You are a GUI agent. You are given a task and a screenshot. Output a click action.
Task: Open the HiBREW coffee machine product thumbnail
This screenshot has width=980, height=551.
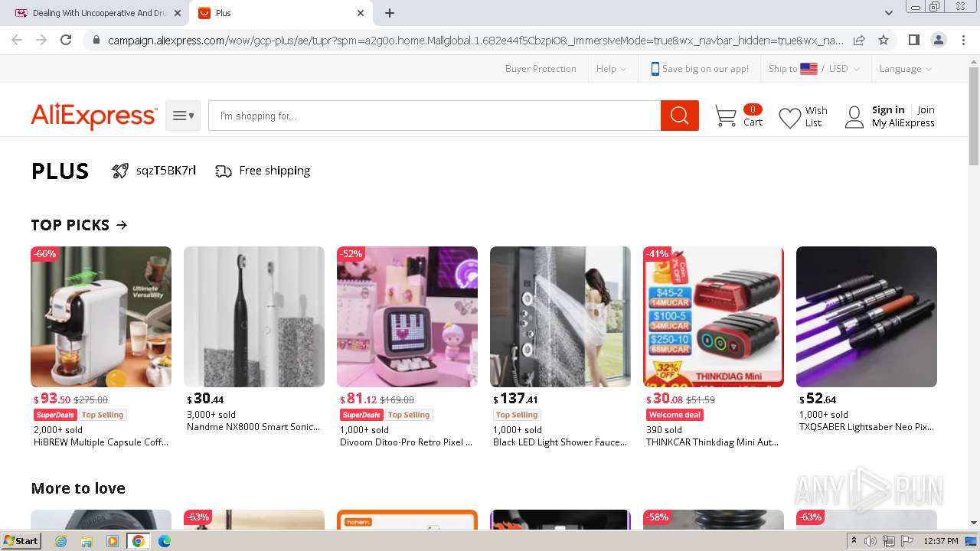[101, 317]
